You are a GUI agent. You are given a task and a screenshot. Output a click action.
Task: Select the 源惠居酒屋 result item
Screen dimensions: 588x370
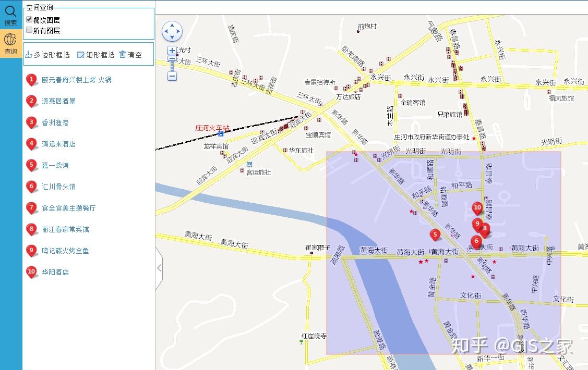click(x=57, y=102)
